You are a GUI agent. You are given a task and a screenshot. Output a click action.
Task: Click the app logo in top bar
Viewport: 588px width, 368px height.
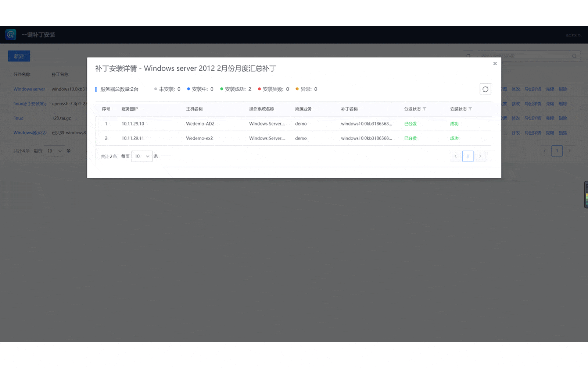click(11, 35)
